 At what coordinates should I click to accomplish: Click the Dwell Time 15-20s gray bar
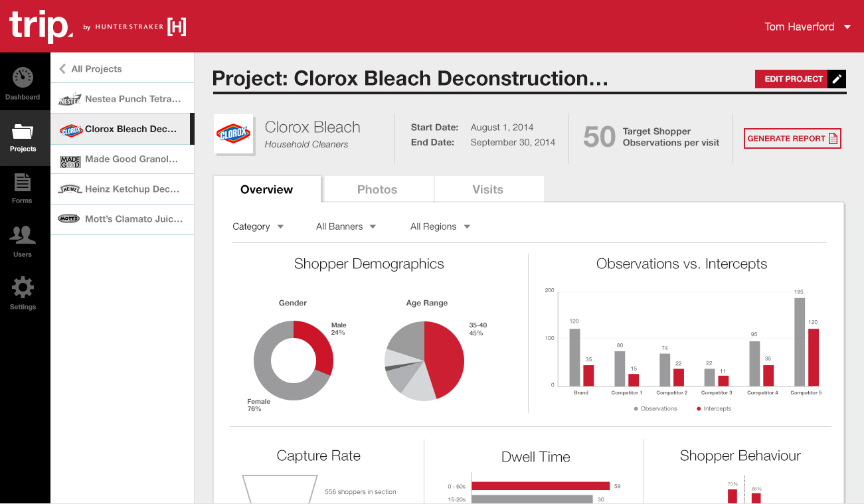[x=532, y=499]
